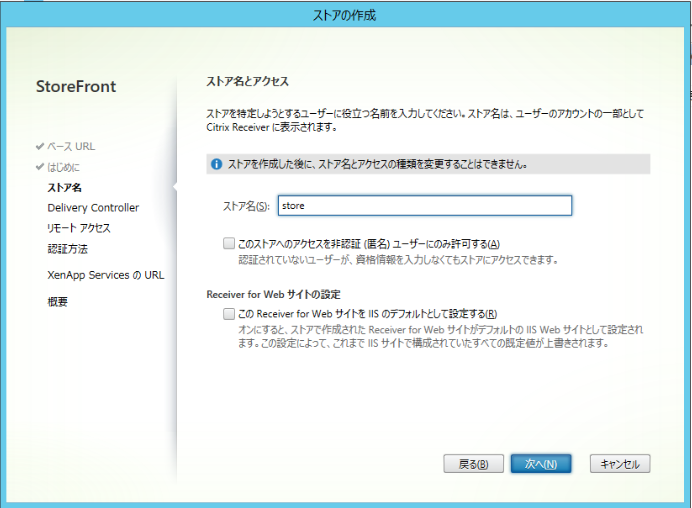Click the キャンセル button
Viewport: 692px width, 508px height.
coord(620,464)
